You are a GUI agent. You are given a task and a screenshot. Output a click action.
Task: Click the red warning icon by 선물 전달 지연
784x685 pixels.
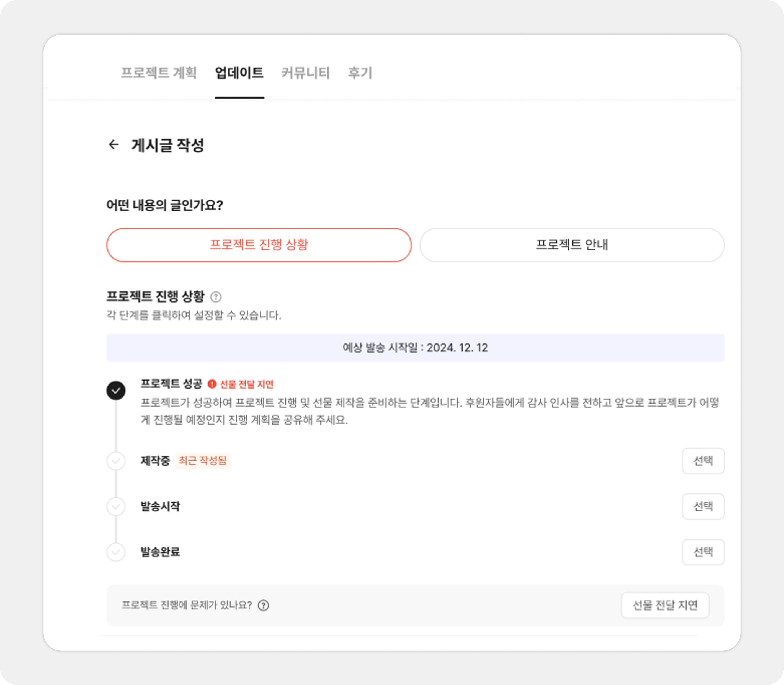click(212, 384)
